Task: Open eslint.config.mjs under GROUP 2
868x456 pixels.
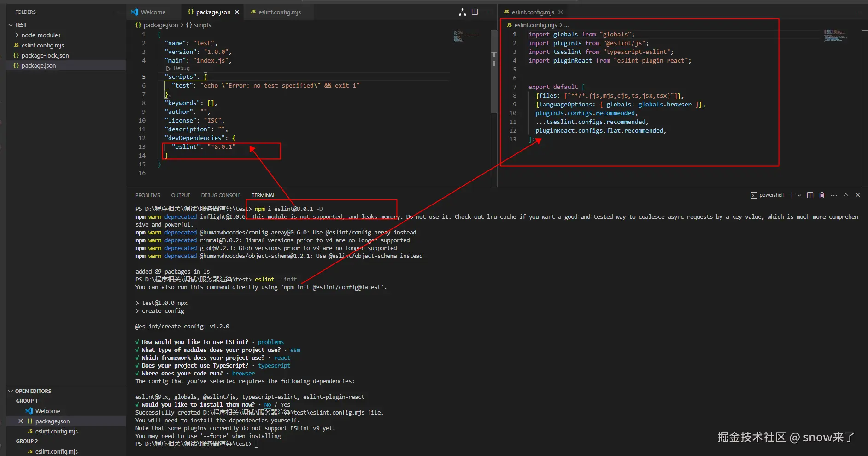Action: pos(56,451)
